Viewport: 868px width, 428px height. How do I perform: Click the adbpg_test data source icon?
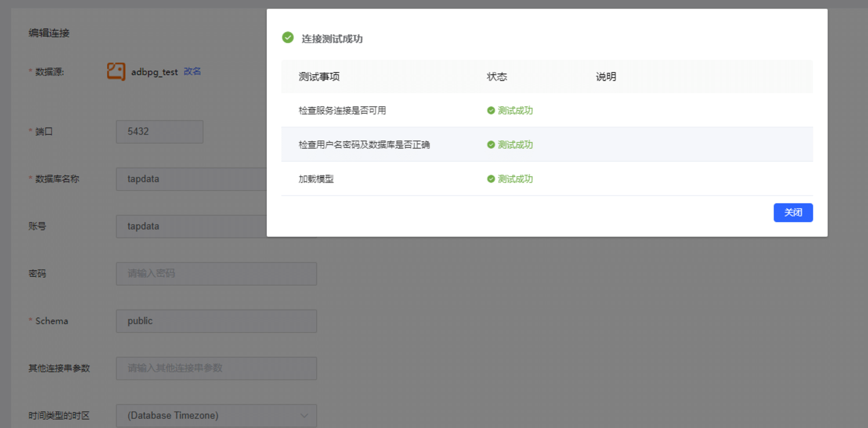[116, 71]
